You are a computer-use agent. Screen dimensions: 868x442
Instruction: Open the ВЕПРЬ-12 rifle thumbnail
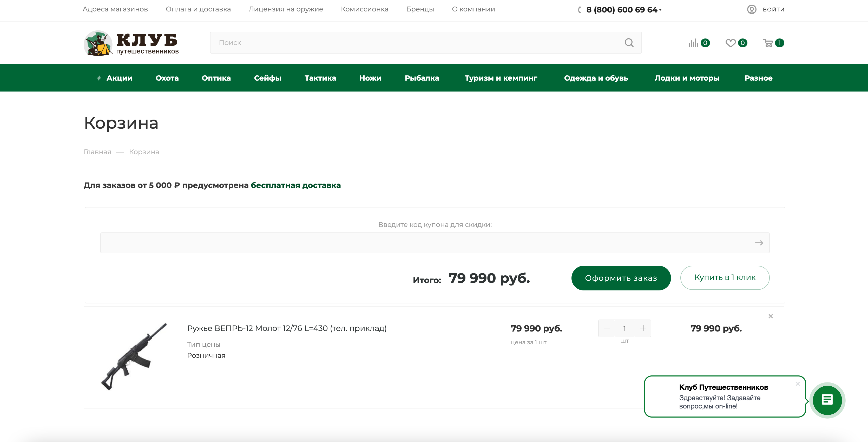click(x=134, y=356)
